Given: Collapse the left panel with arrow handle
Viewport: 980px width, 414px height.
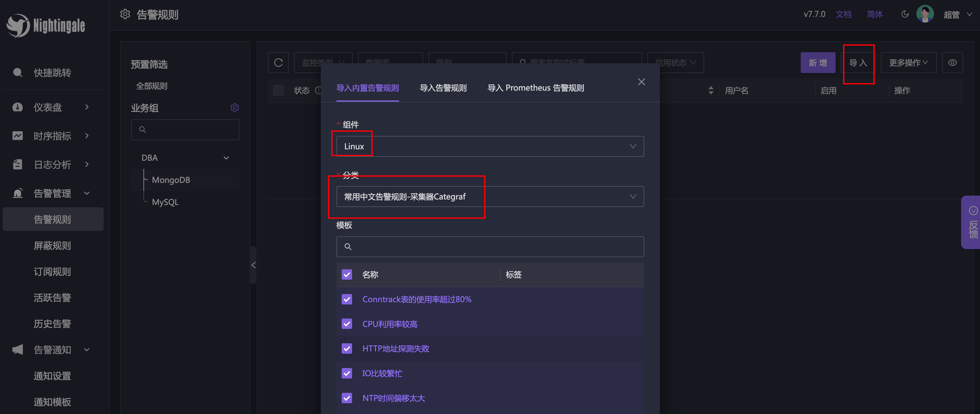Looking at the screenshot, I should coord(253,265).
